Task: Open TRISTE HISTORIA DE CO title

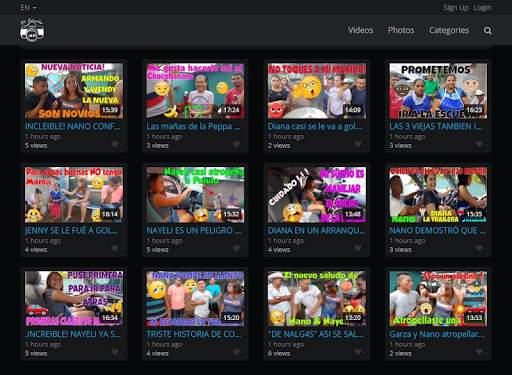Action: pos(194,334)
